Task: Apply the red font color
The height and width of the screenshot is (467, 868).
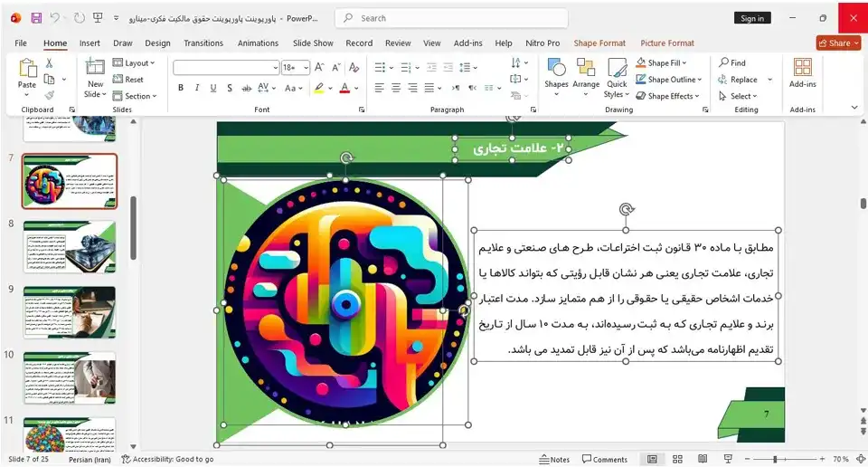Action: (x=344, y=88)
